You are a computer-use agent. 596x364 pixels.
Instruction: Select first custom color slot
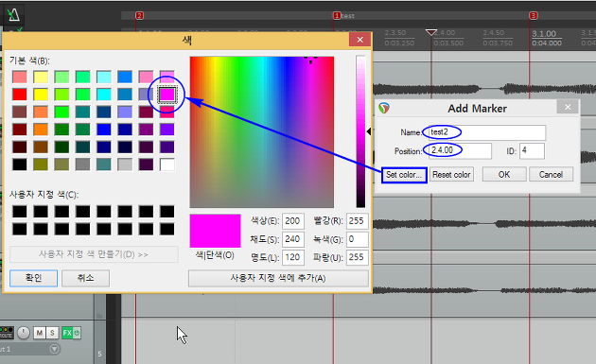20,212
